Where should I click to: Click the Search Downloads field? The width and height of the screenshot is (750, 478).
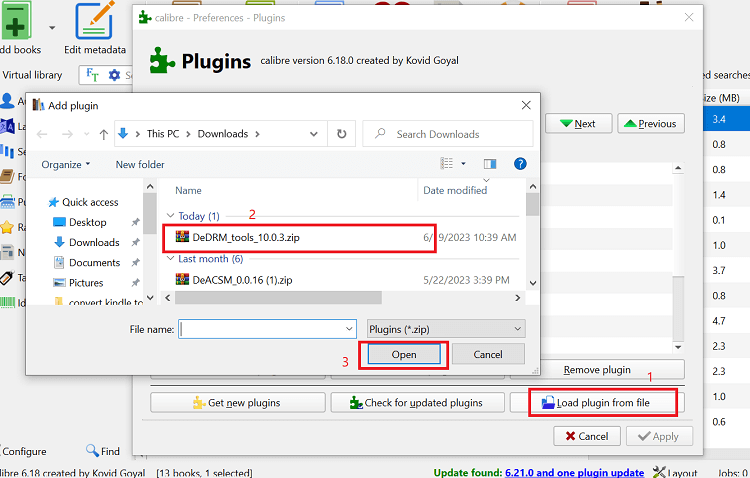click(448, 134)
